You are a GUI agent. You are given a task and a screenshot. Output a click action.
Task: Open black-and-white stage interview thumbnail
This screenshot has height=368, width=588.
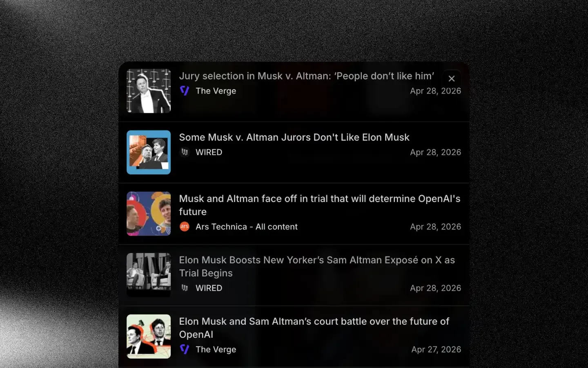[149, 275]
